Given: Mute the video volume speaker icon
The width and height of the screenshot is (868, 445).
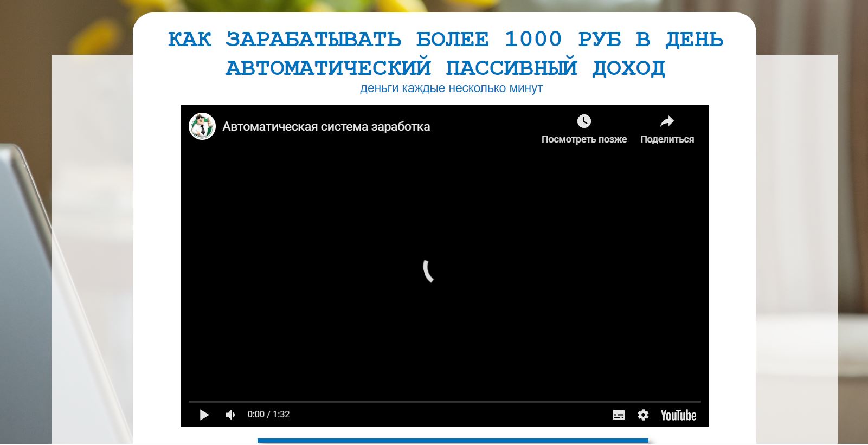Looking at the screenshot, I should click(x=230, y=415).
